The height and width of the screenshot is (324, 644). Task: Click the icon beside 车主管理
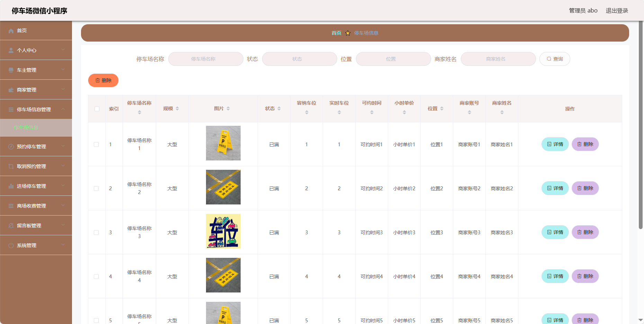(11, 70)
